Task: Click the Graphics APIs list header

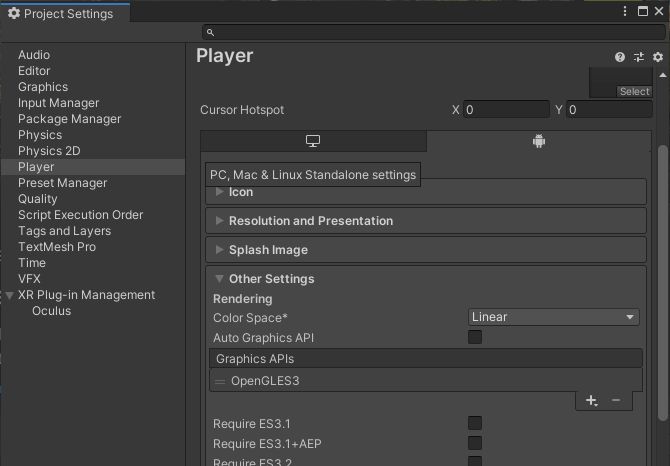Action: 426,358
